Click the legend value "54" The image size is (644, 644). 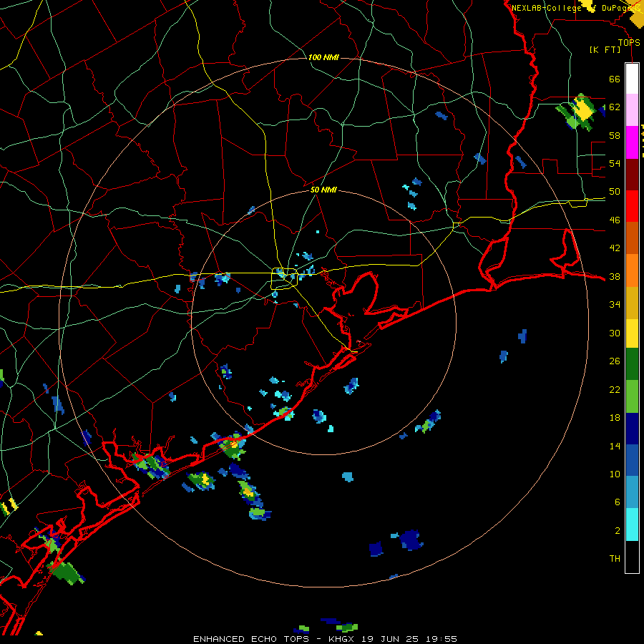click(x=615, y=163)
